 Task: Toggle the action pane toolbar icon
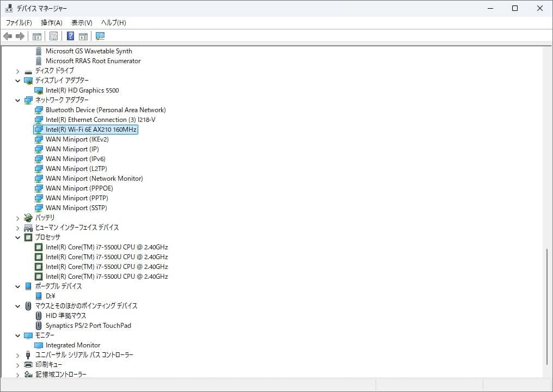coord(83,36)
